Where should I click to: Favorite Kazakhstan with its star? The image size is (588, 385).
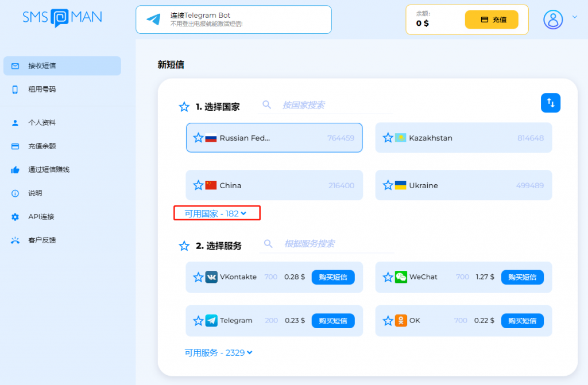[x=388, y=138]
